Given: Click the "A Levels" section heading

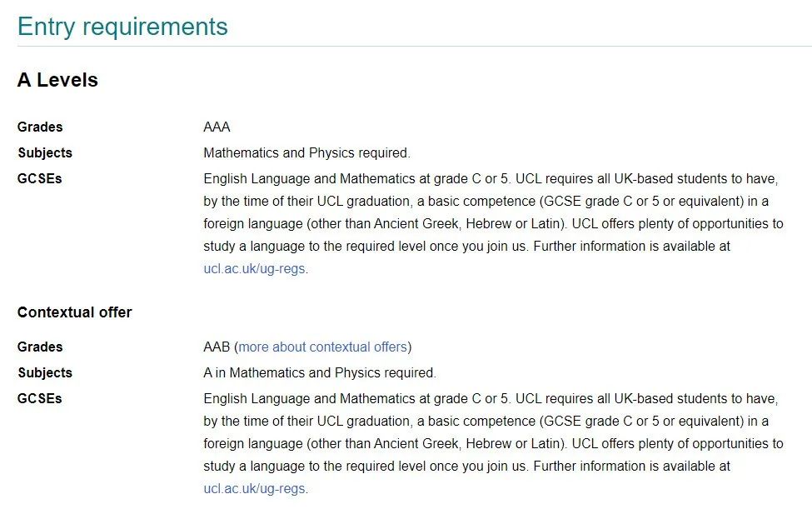Looking at the screenshot, I should click(x=57, y=80).
